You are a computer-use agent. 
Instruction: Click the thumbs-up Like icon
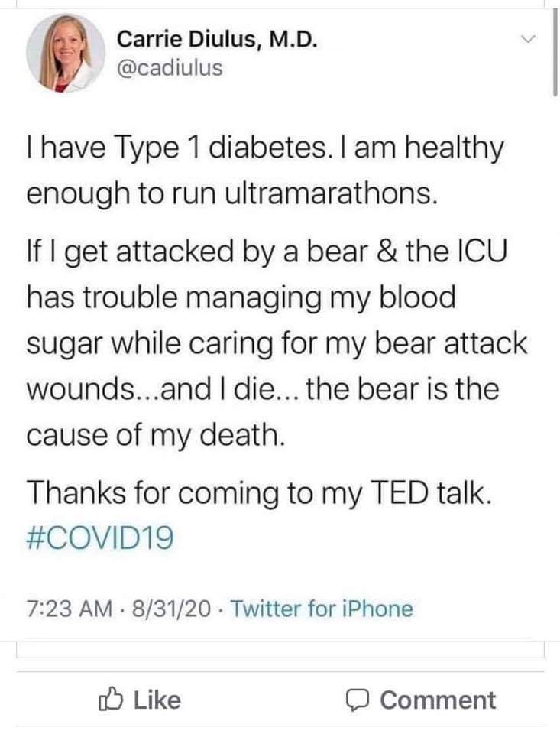click(112, 700)
